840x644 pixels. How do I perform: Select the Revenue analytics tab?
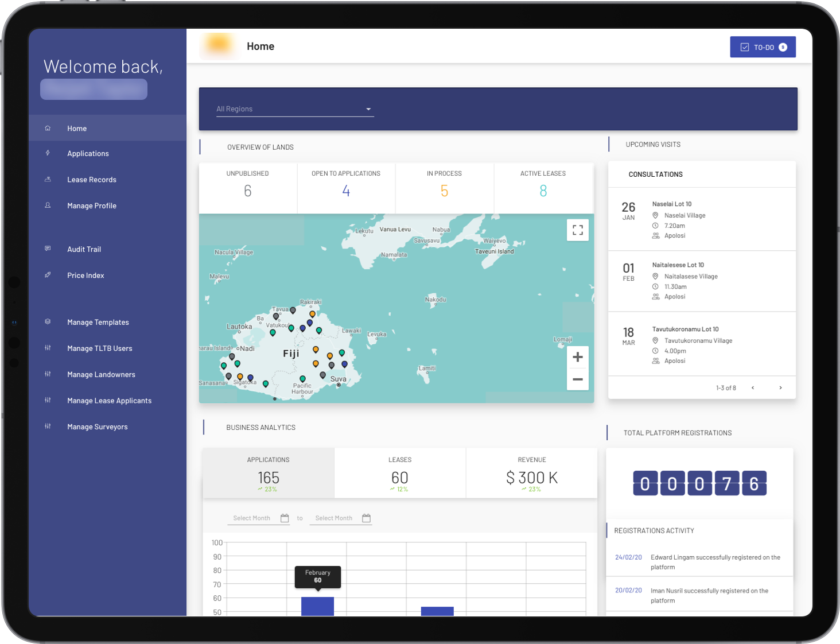532,473
